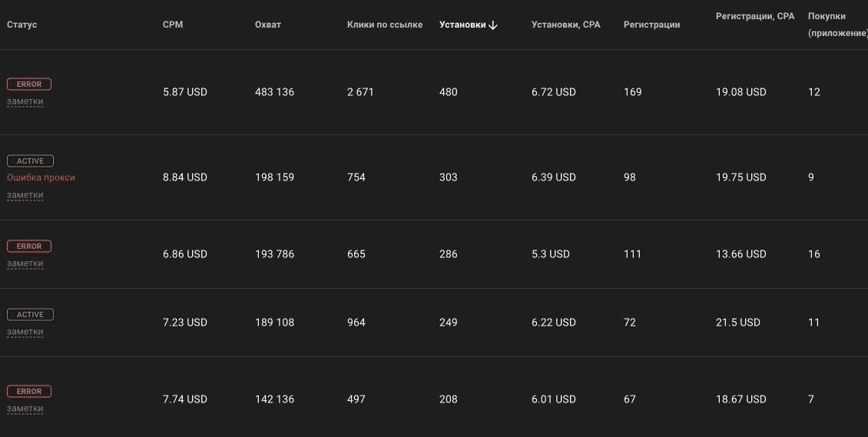The image size is (868, 437).
Task: Select the Установки, CPA column header
Action: [566, 25]
